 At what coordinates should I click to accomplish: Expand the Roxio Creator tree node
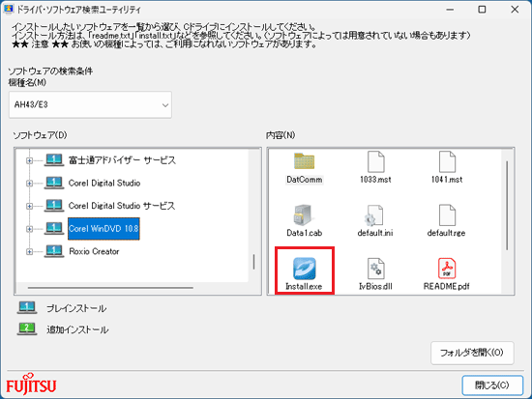click(30, 251)
